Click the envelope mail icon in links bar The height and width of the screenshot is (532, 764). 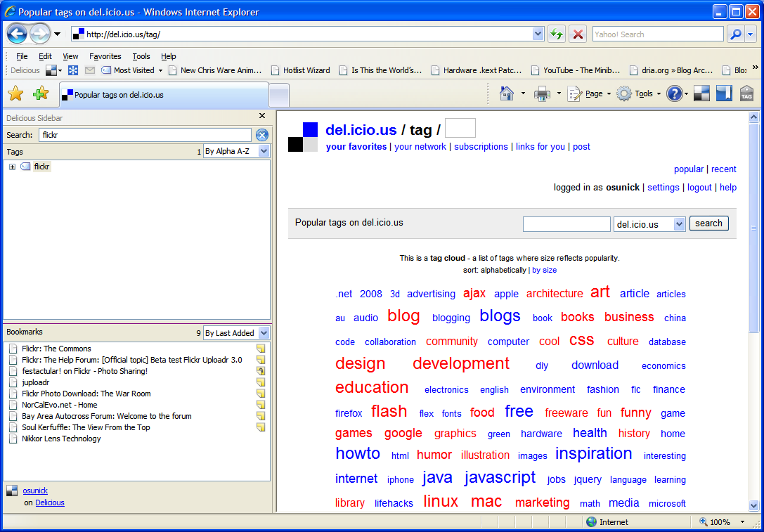pos(90,71)
